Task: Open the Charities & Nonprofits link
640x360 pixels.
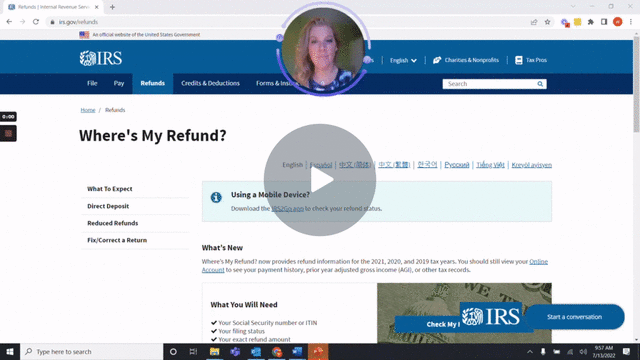Action: tap(466, 60)
